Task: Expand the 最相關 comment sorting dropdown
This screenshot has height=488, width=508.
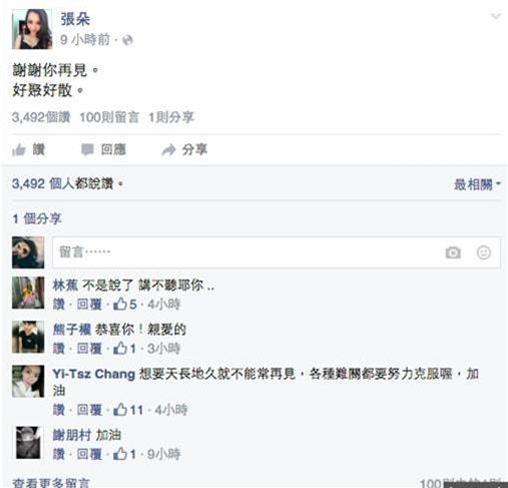Action: click(477, 184)
